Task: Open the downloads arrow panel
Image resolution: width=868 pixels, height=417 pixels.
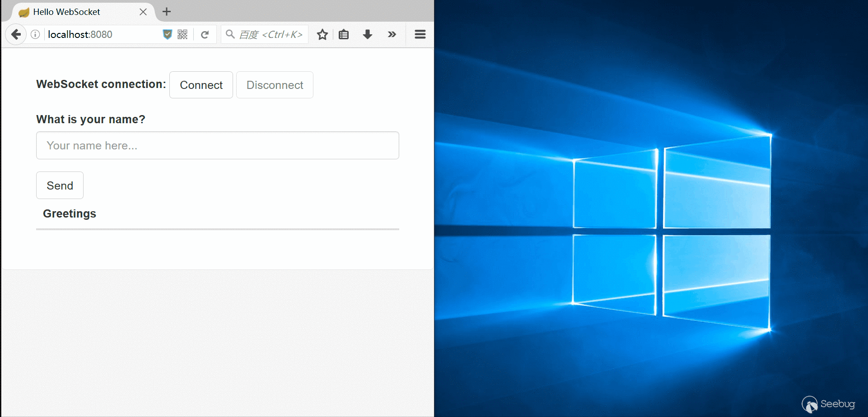Action: coord(368,35)
